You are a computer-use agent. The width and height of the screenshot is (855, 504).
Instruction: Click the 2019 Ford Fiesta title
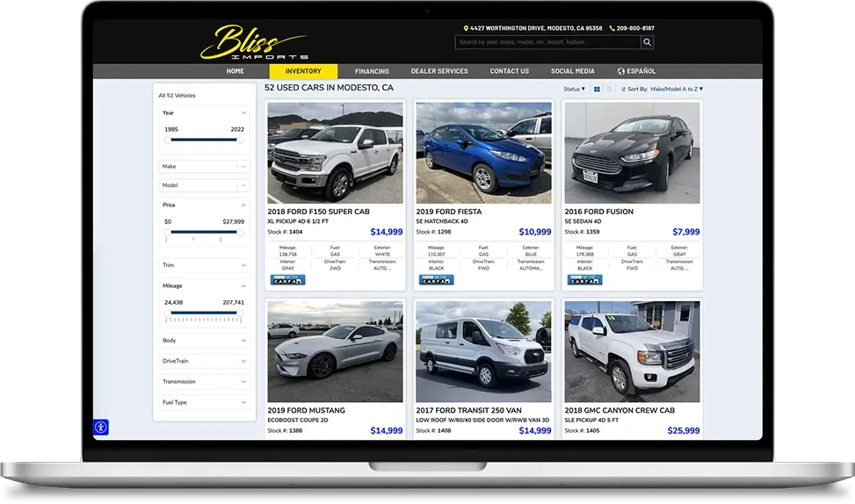tap(449, 212)
